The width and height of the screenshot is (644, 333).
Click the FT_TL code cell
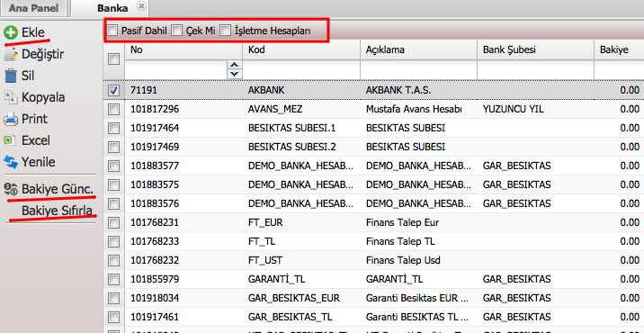pos(262,242)
